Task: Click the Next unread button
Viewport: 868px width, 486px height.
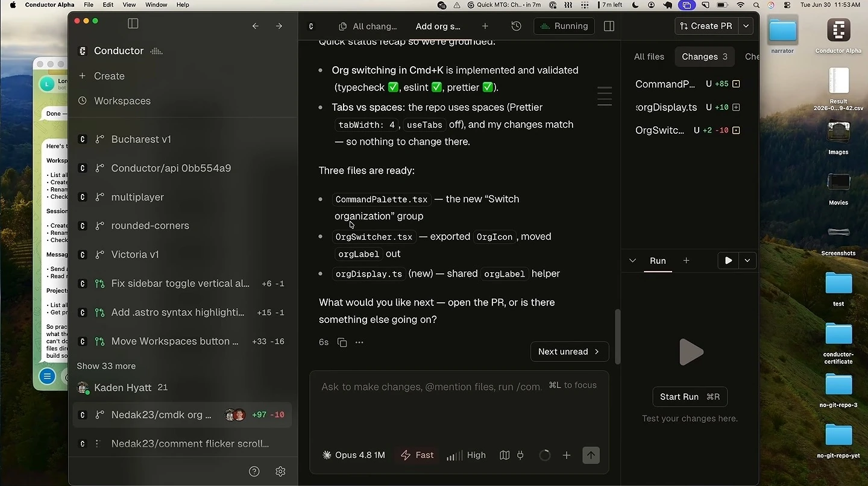Action: (570, 352)
